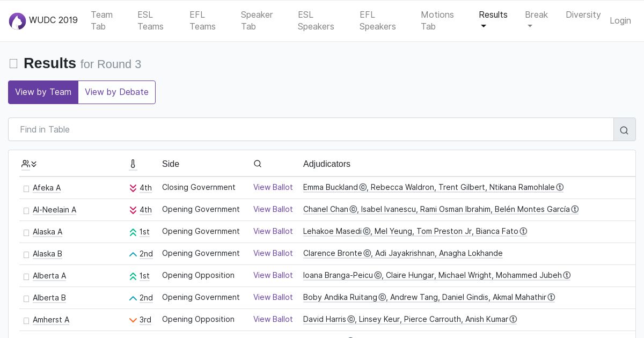Click the emoji box next to Alberta B
This screenshot has width=644, height=338.
(x=26, y=299)
